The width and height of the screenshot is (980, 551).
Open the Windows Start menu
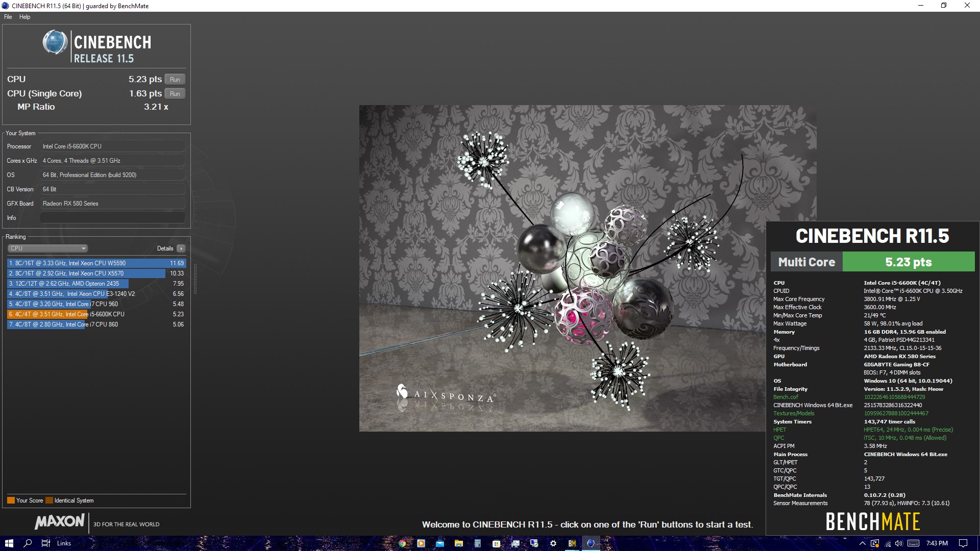[x=9, y=543]
